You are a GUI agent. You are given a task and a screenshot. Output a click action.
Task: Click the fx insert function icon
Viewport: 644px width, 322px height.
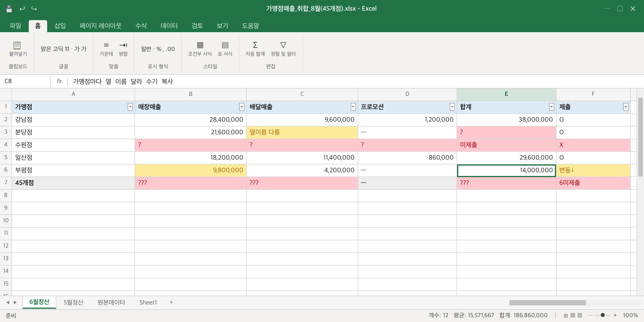tap(59, 81)
